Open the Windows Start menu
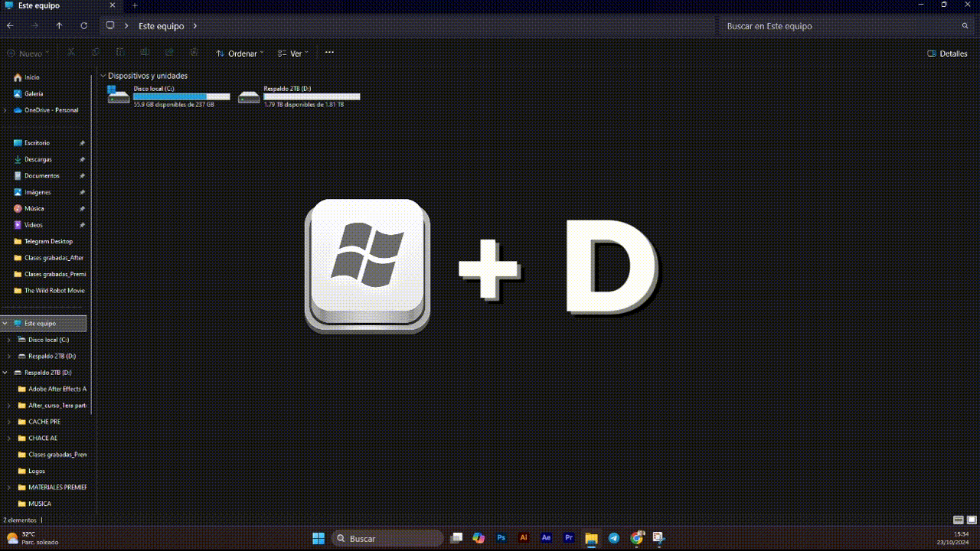Screen dimensions: 980x551 point(318,538)
